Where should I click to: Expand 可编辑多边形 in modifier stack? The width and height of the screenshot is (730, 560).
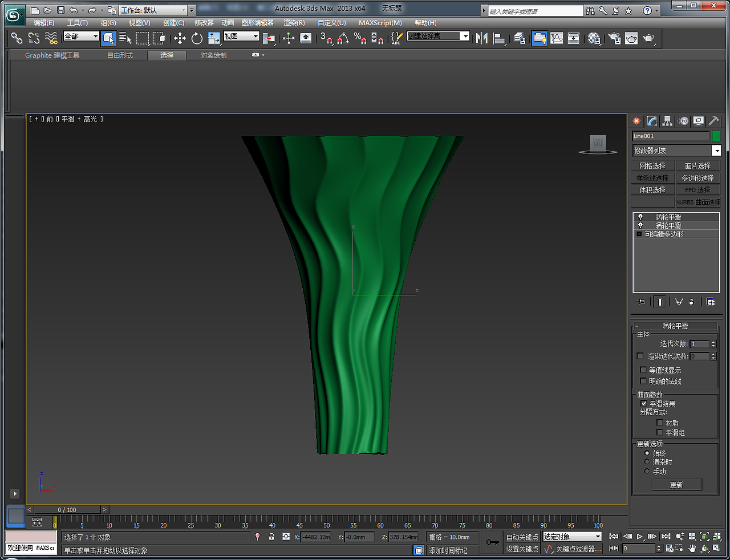639,234
